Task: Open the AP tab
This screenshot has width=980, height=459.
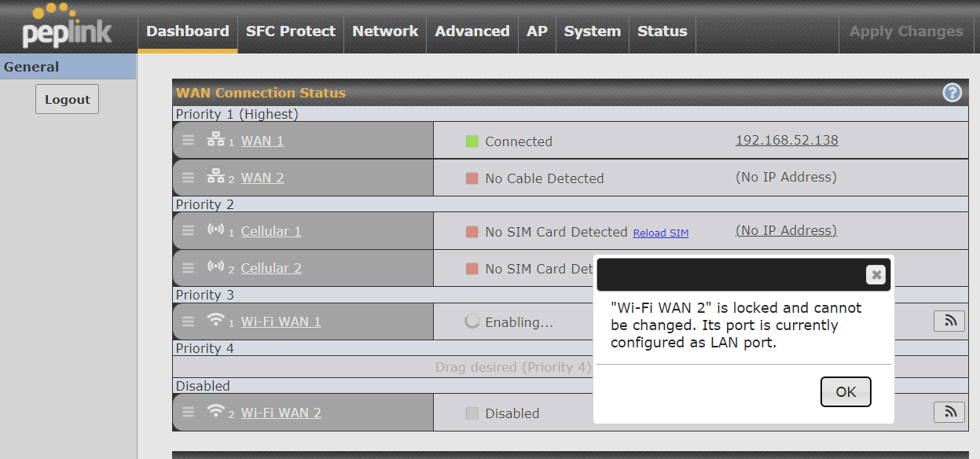Action: click(537, 31)
